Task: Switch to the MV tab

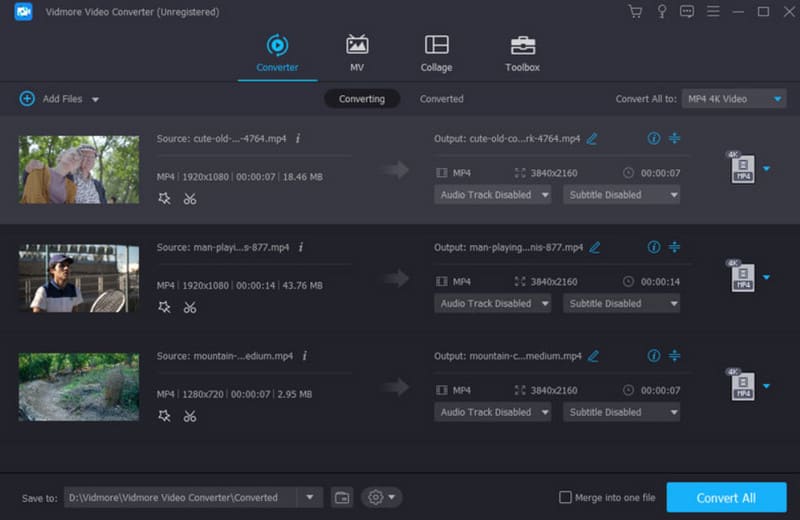Action: click(x=357, y=53)
